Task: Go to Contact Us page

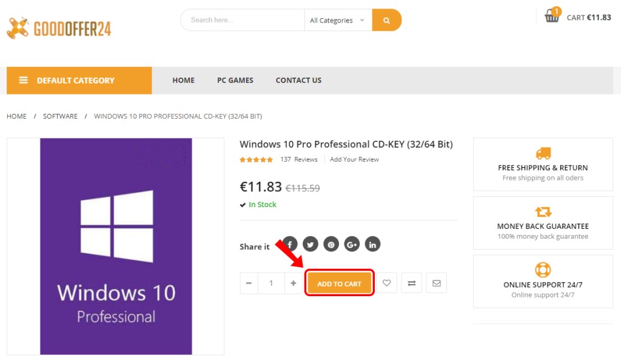Action: [298, 81]
